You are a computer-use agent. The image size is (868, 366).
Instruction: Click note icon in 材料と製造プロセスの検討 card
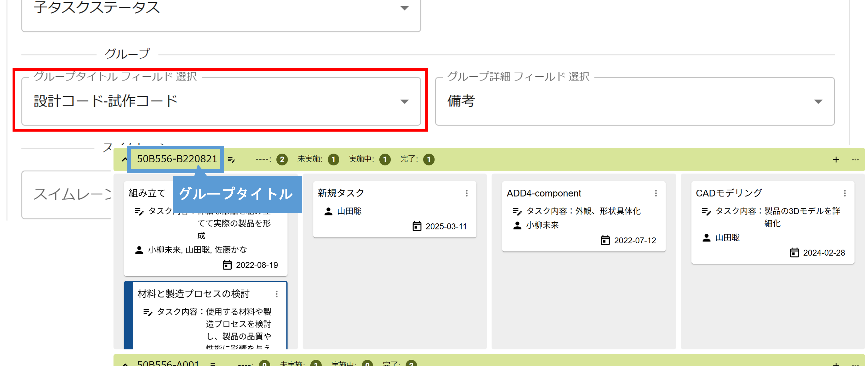coord(148,312)
